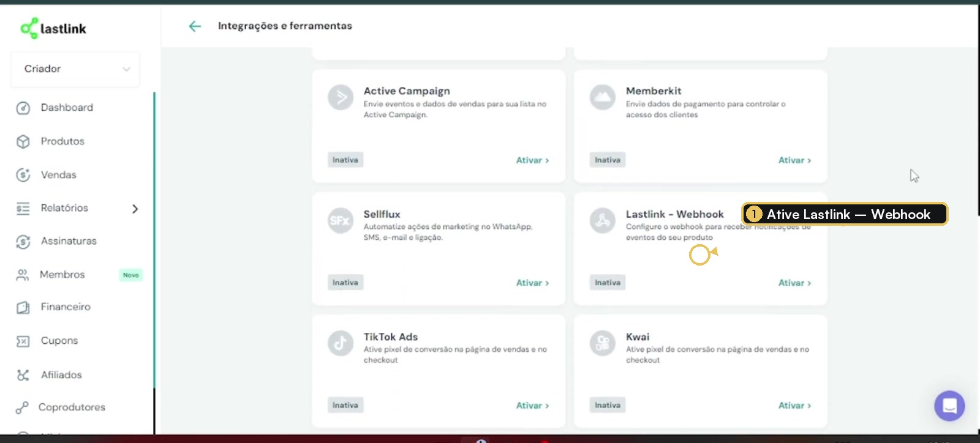Screen dimensions: 980x443
Task: Click the Inativa badge on Kwai card
Action: pyautogui.click(x=608, y=405)
